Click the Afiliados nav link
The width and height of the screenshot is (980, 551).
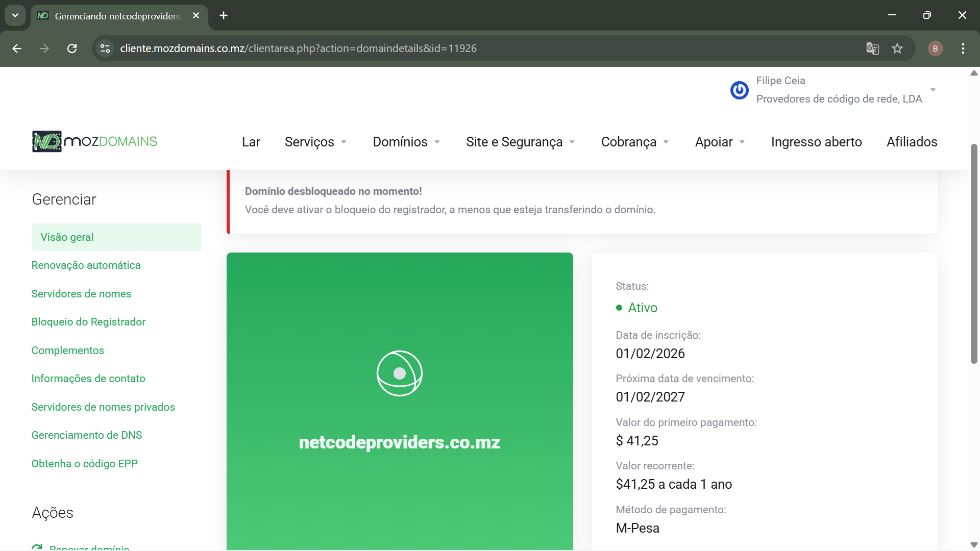tap(912, 142)
